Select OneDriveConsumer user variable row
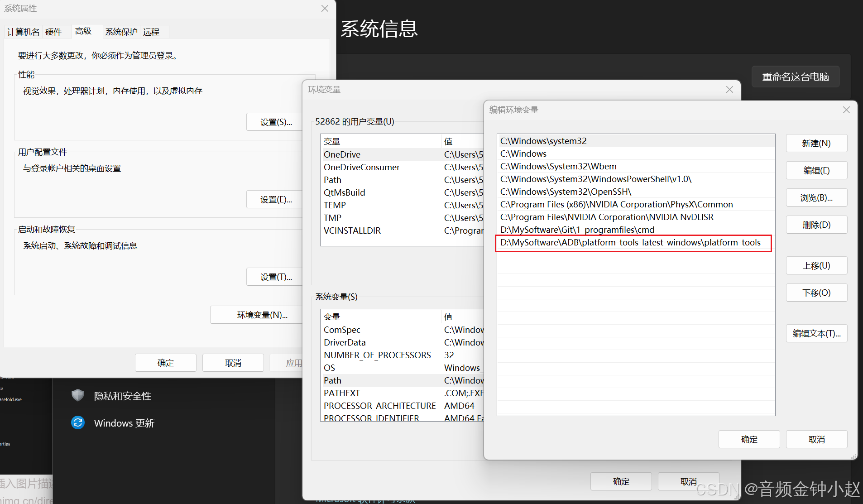863x504 pixels. coord(402,167)
